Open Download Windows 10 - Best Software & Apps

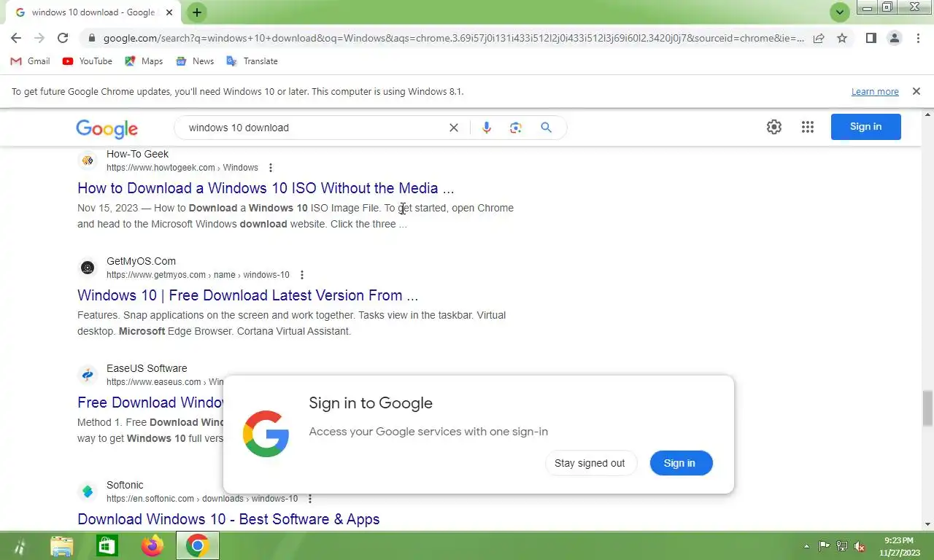click(228, 519)
